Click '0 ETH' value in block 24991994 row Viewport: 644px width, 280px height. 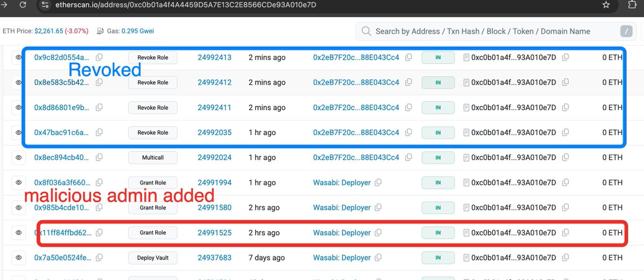click(612, 183)
